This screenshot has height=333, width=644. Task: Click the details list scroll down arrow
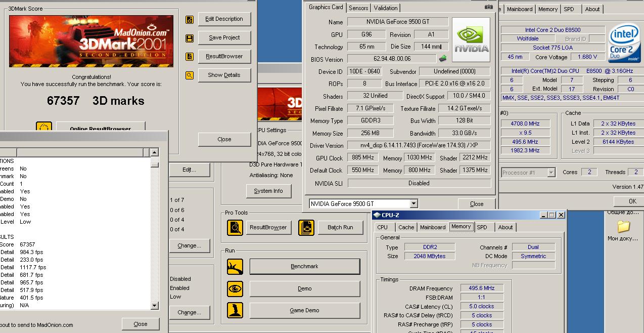[x=155, y=306]
